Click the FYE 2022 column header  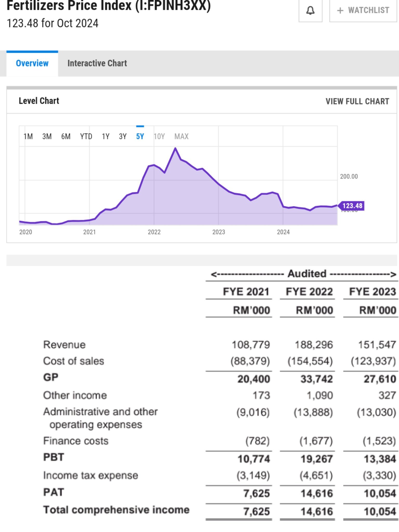[309, 292]
